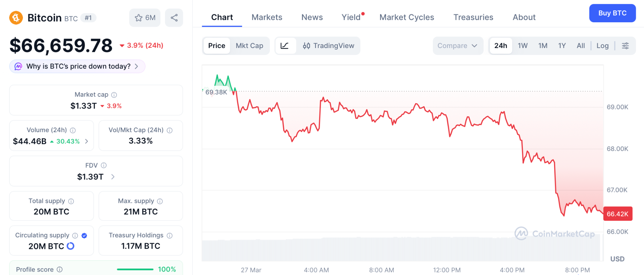The height and width of the screenshot is (275, 644).
Task: Click the Max. supply info icon
Action: tap(160, 201)
